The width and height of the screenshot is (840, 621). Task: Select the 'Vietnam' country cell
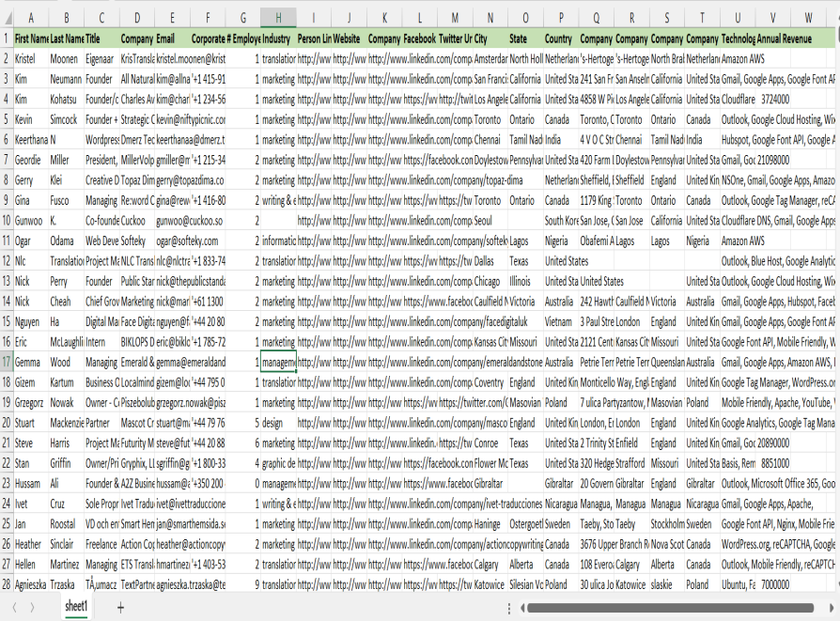point(561,321)
